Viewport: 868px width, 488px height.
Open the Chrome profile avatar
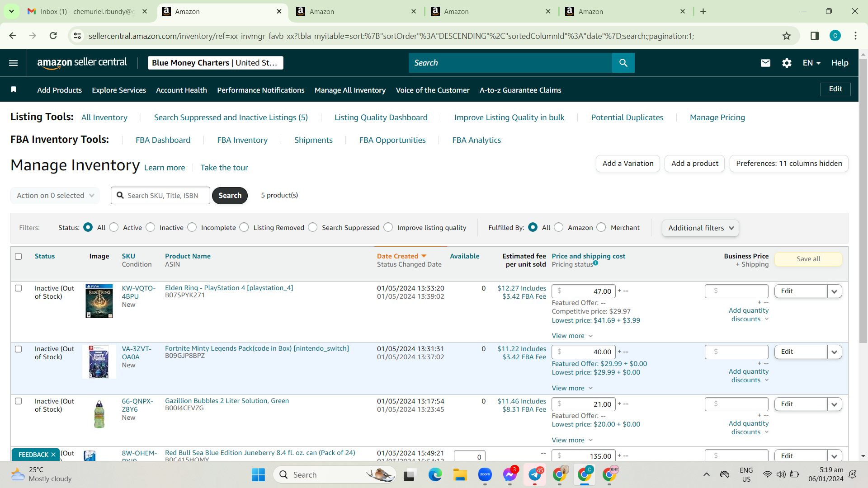[835, 36]
